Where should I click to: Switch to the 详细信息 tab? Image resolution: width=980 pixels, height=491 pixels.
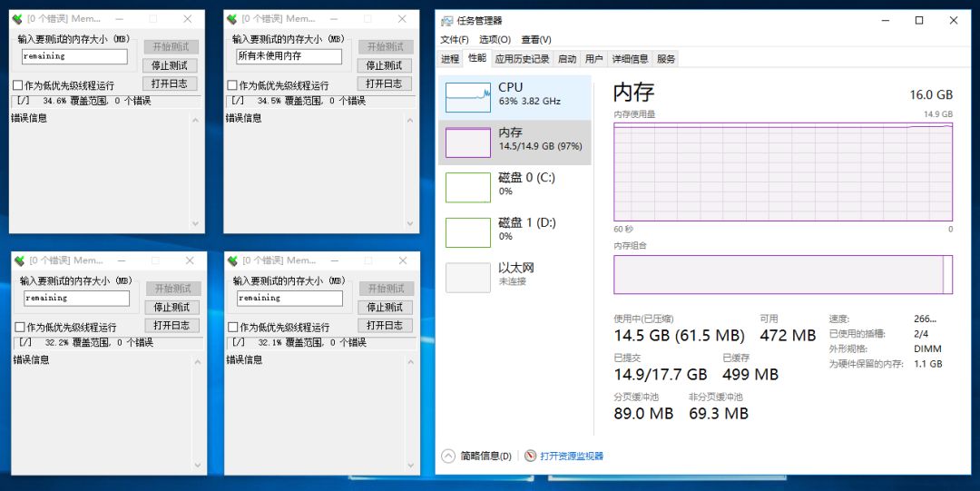630,59
